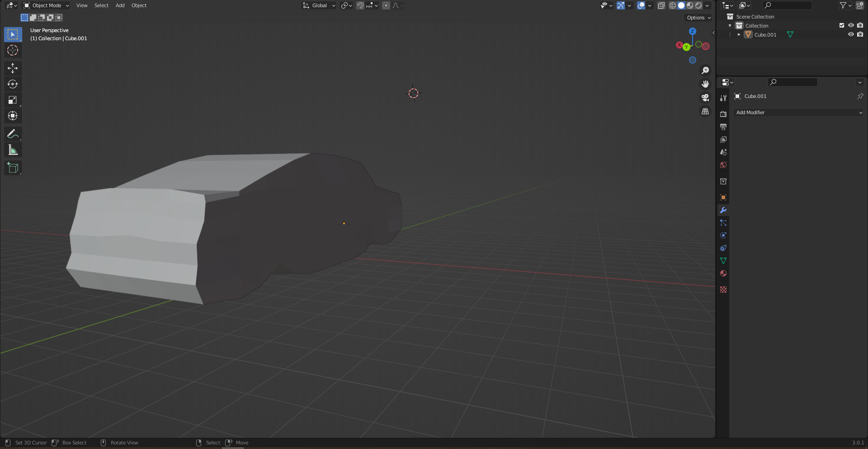The width and height of the screenshot is (868, 449).
Task: Toggle the Collection exclude checkbox
Action: click(842, 25)
